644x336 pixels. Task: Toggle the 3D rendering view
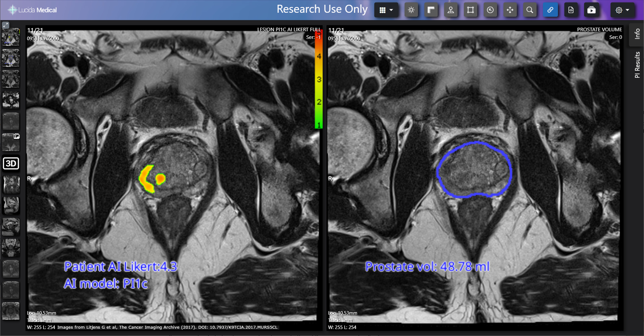(11, 163)
